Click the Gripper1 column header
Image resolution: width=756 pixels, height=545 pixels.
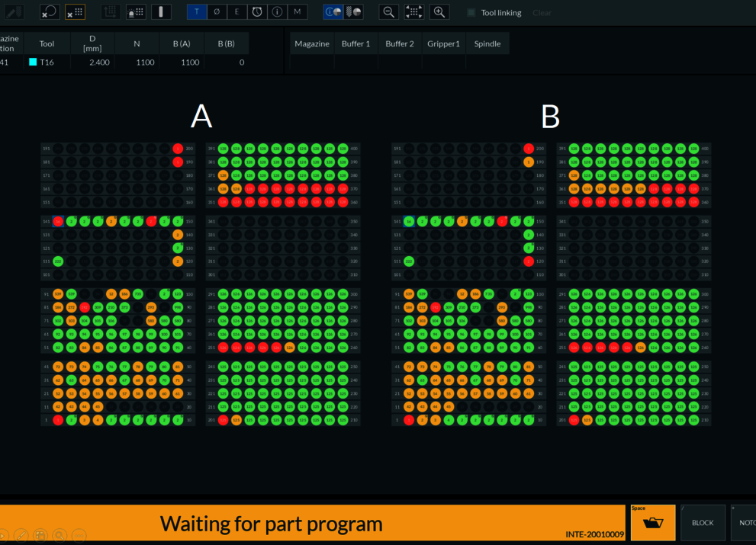pyautogui.click(x=443, y=43)
